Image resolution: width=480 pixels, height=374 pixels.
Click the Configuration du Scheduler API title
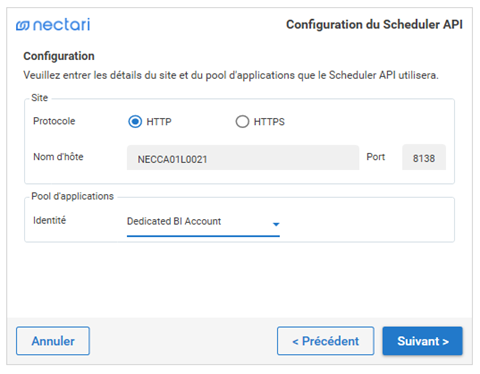[374, 25]
